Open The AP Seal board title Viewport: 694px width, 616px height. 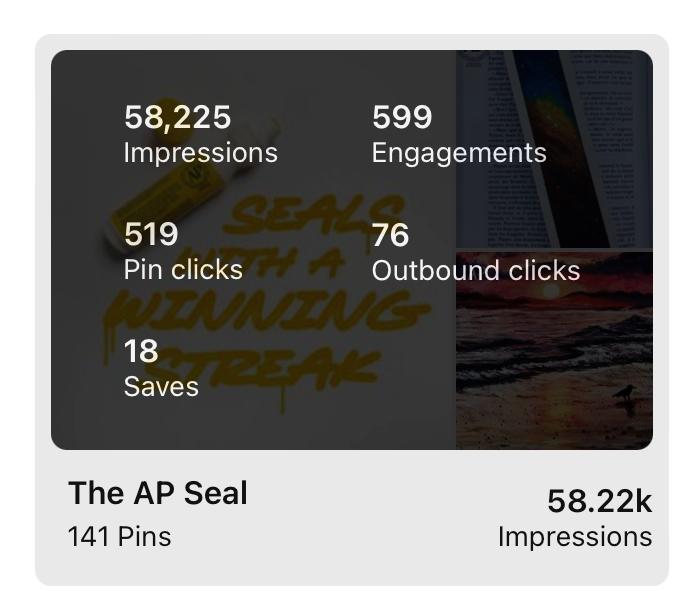[x=157, y=493]
